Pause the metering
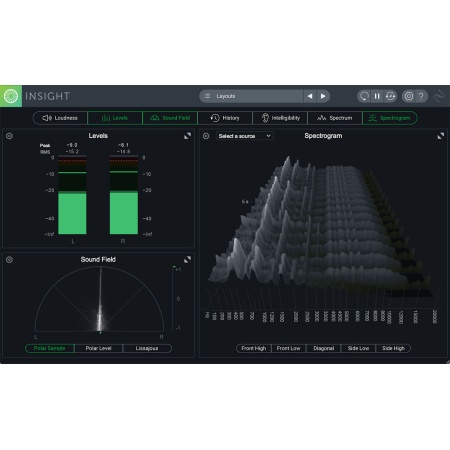This screenshot has width=450, height=450. (377, 96)
